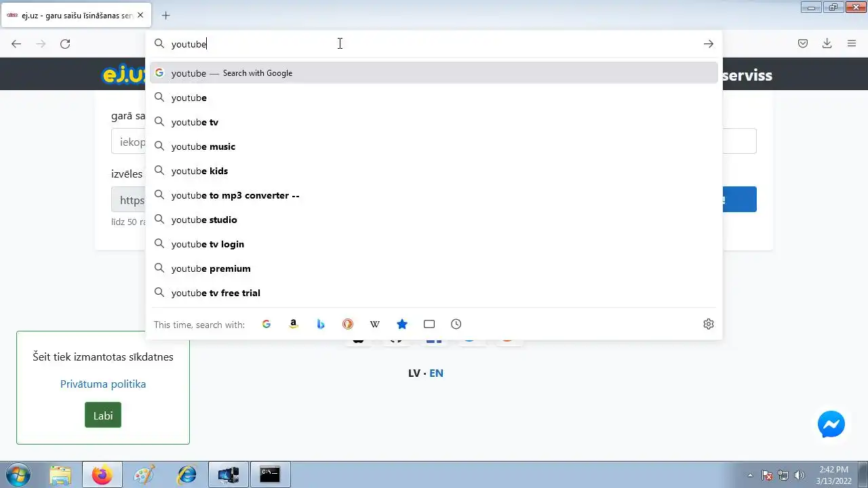
Task: Click the Firefox back arrow
Action: click(16, 44)
